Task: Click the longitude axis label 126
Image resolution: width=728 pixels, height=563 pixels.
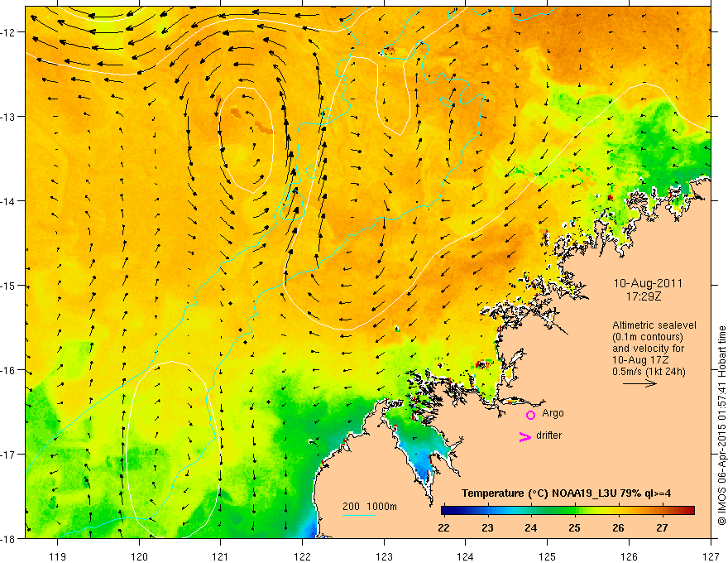Action: pyautogui.click(x=629, y=556)
